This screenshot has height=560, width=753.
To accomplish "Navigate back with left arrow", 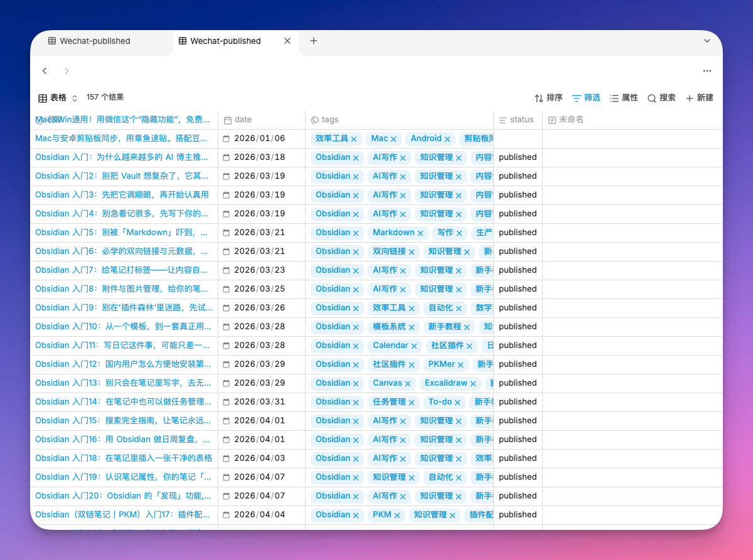I will pyautogui.click(x=45, y=71).
